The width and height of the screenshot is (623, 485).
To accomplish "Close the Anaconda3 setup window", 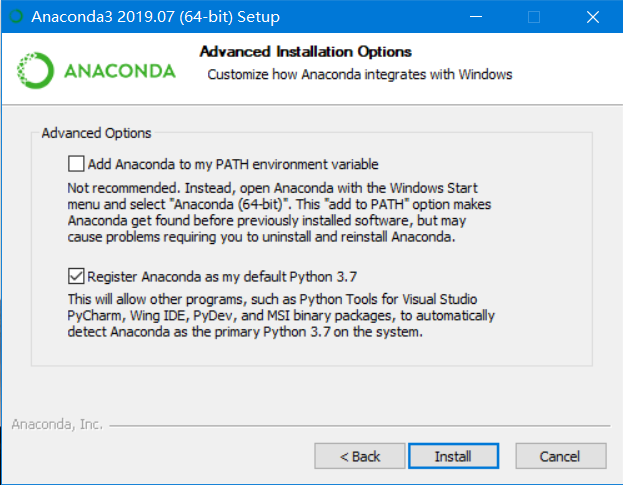I will pos(593,17).
